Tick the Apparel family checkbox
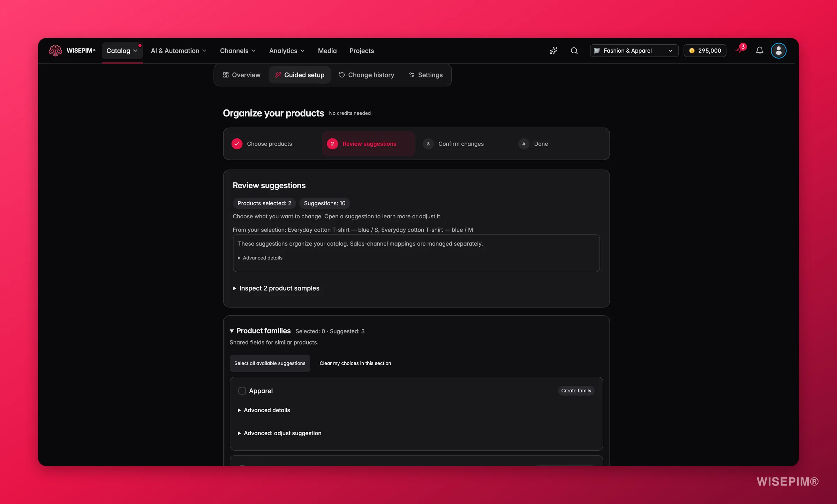837x504 pixels. (x=242, y=391)
